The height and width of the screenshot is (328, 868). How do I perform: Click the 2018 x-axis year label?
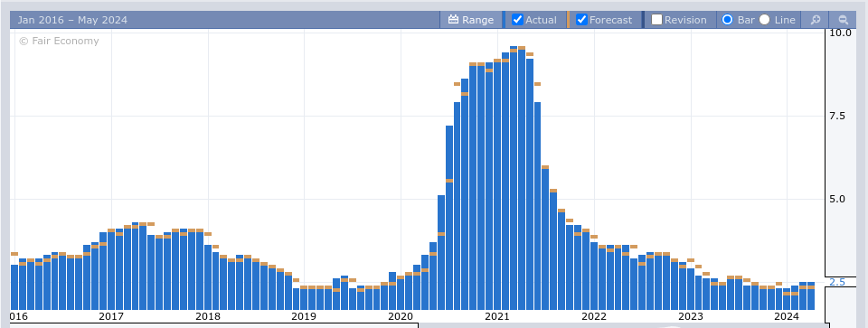click(x=208, y=316)
